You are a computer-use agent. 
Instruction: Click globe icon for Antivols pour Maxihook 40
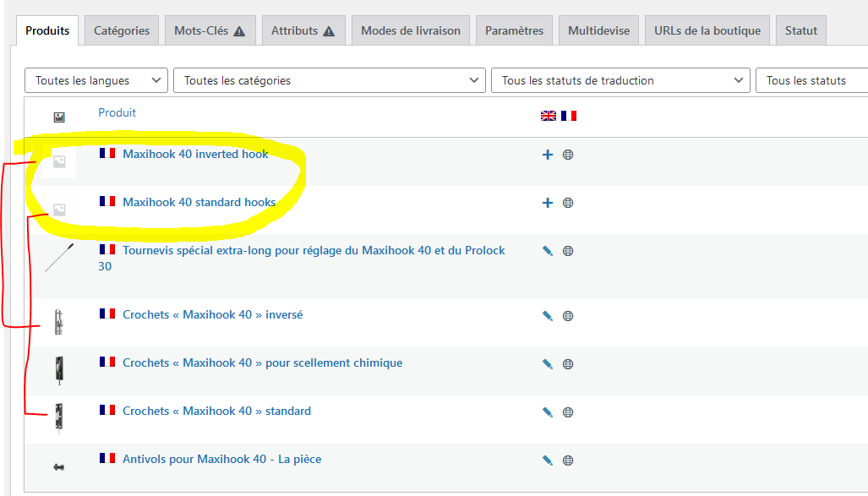pyautogui.click(x=568, y=460)
